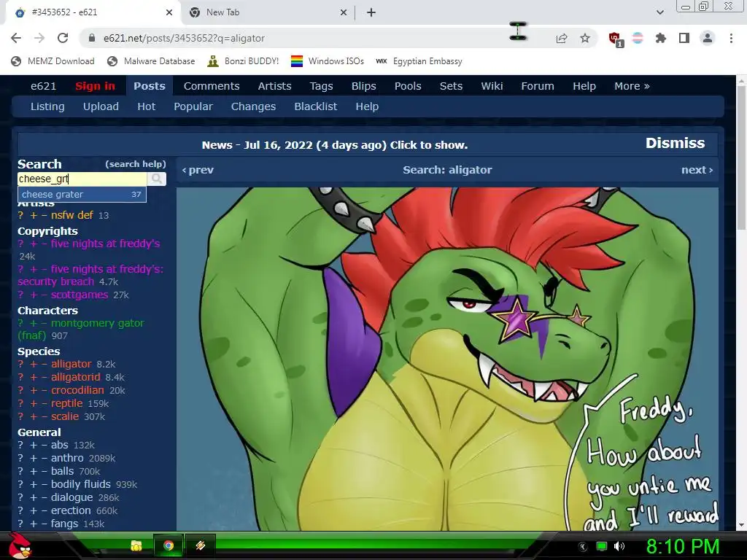
Task: Open the Windows ISOs bookmark
Action: click(328, 61)
